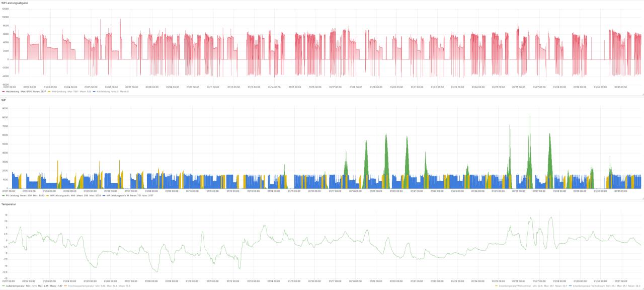Toggle the Außentemperatur legend entry

pos(15,285)
